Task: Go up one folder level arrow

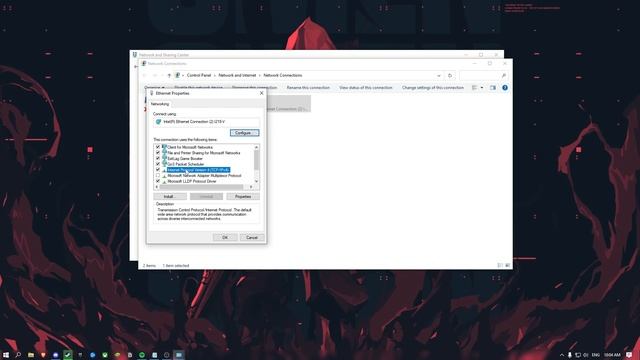Action: (169, 76)
